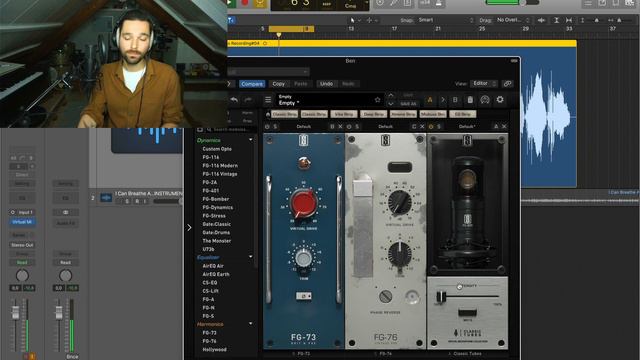Solo the FG-73 module with S button

click(276, 127)
